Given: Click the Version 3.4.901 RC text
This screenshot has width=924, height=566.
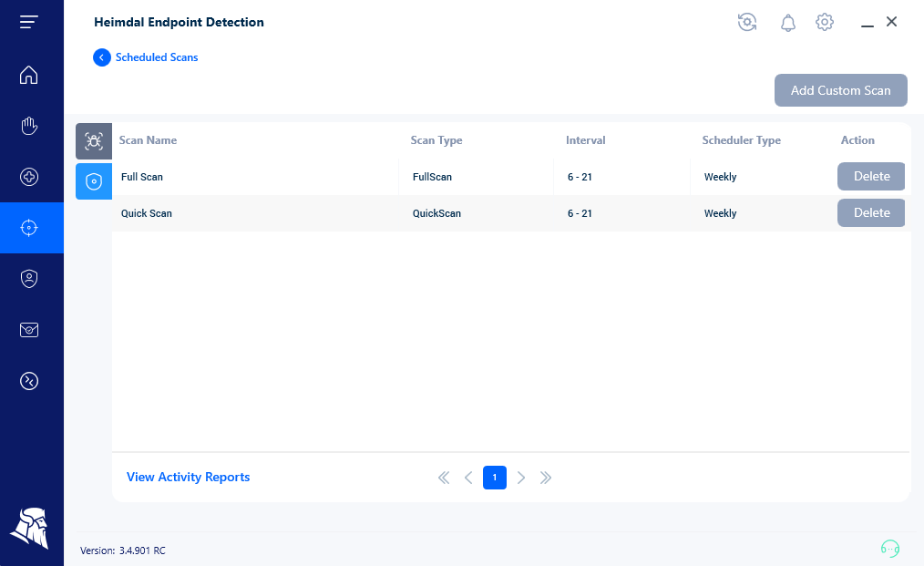Looking at the screenshot, I should click(123, 551).
